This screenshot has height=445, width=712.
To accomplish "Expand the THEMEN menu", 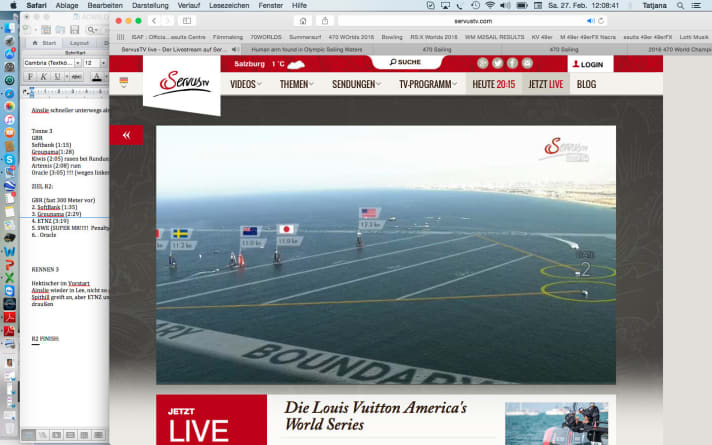I will point(296,84).
